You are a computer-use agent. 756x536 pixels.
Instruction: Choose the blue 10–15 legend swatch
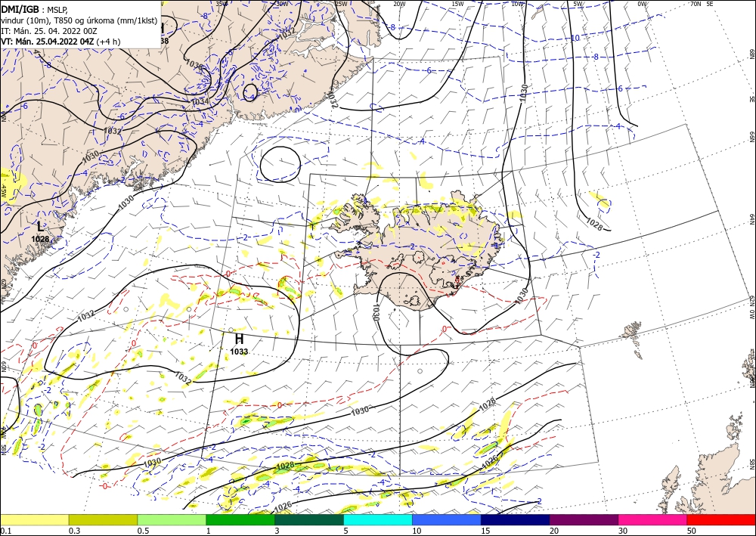(x=447, y=519)
